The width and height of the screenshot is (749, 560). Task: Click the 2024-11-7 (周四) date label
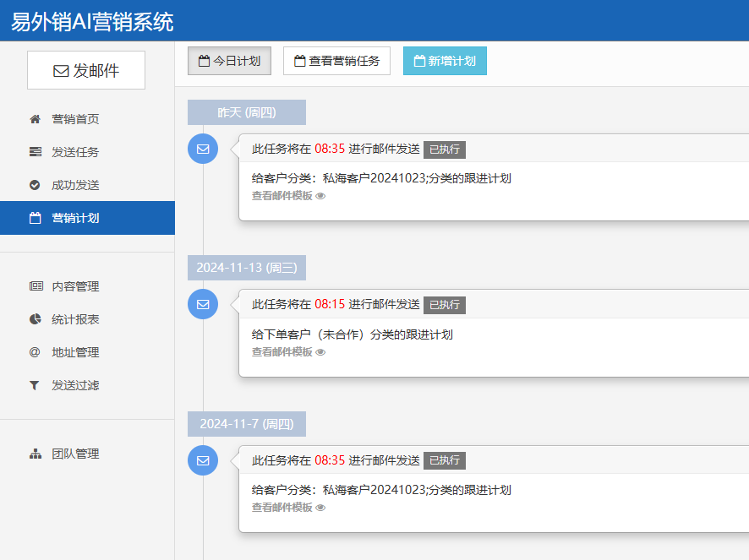(x=247, y=424)
